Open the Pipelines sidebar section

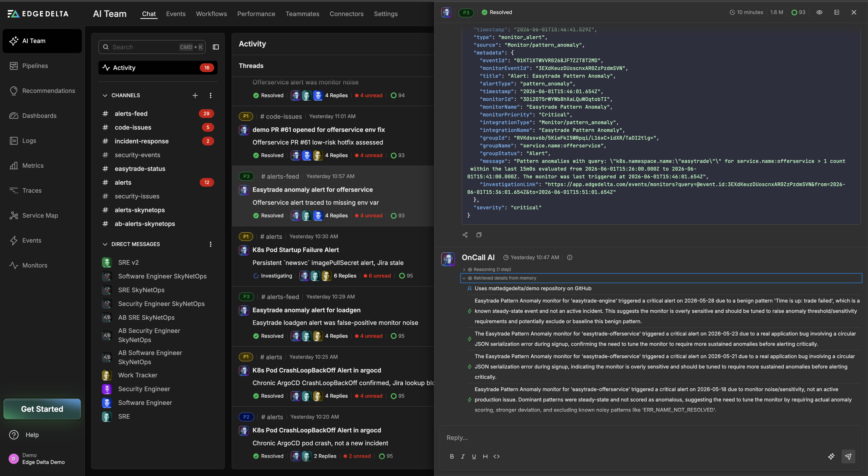(x=42, y=66)
